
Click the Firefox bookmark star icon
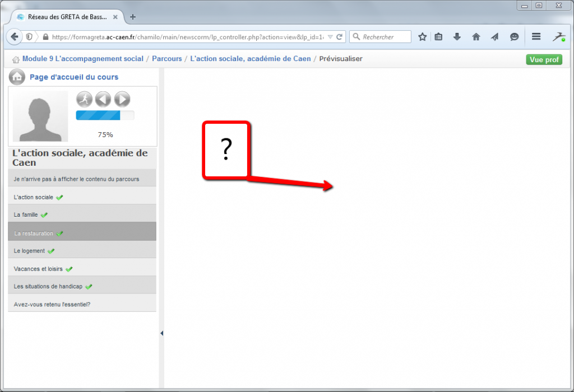[x=422, y=37]
